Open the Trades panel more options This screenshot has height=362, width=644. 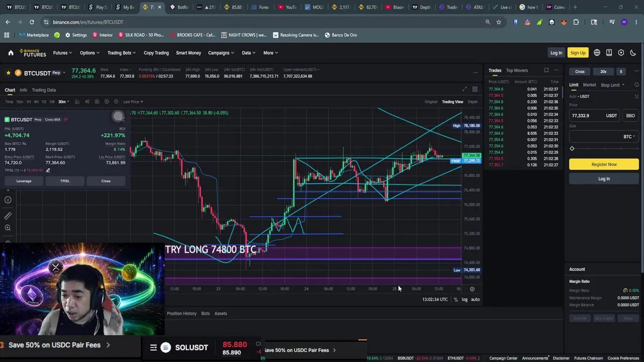[x=556, y=70]
